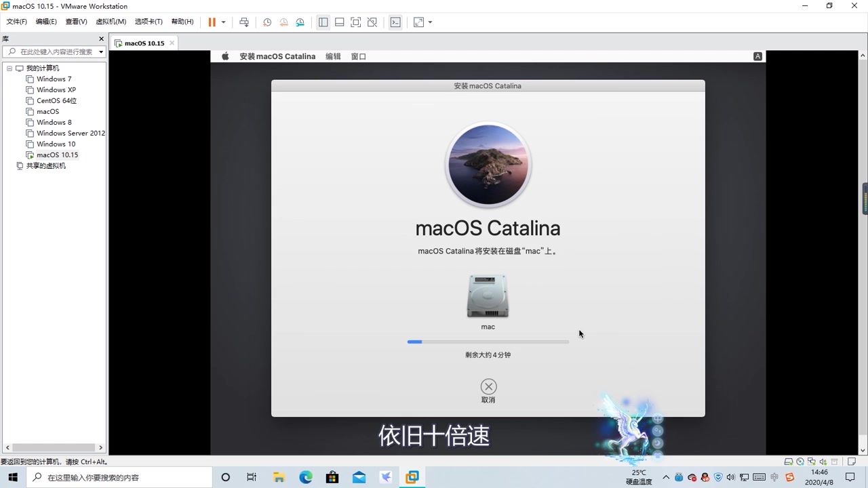This screenshot has width=868, height=488.
Task: Click the stretch guest display icon
Action: (418, 22)
